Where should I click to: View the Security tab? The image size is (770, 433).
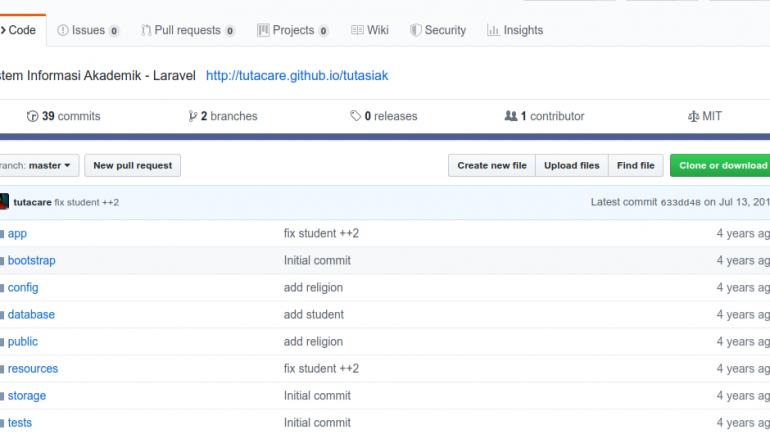click(438, 30)
